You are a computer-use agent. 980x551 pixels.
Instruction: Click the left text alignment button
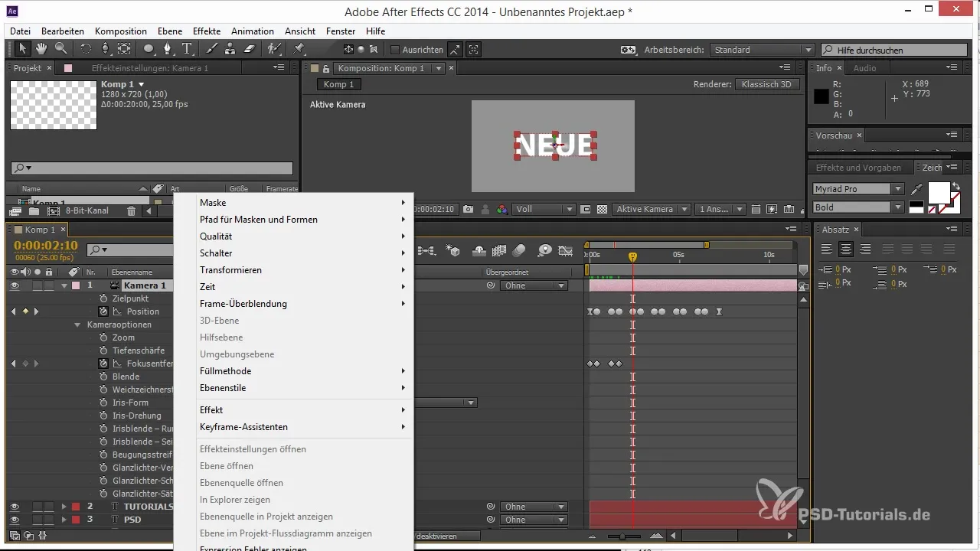[x=828, y=249]
